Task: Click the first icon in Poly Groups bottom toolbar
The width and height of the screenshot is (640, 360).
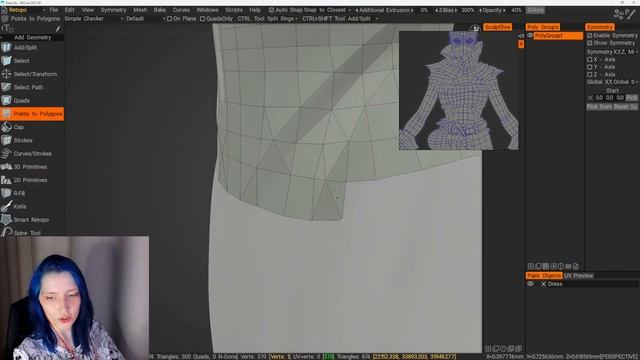Action: point(531,266)
